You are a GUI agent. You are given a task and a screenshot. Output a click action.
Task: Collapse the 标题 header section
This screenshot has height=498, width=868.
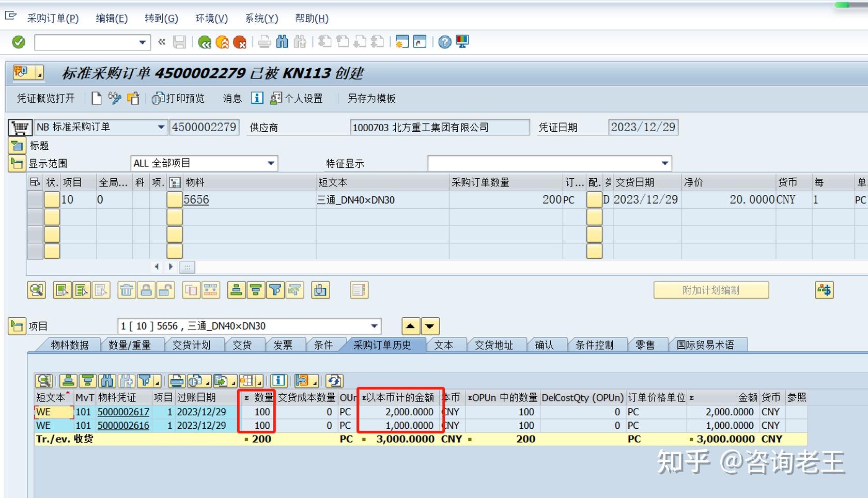16,145
